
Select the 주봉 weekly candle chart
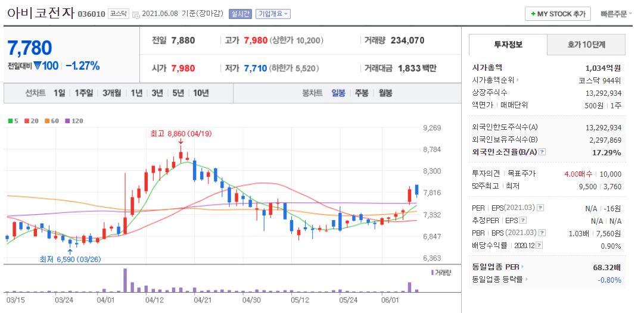coord(362,93)
